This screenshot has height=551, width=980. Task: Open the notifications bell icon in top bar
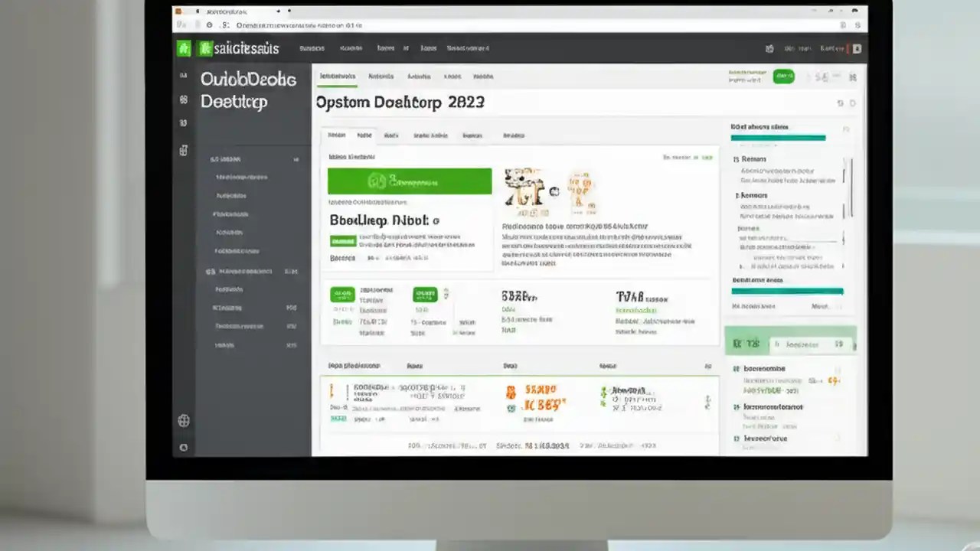pyautogui.click(x=769, y=48)
